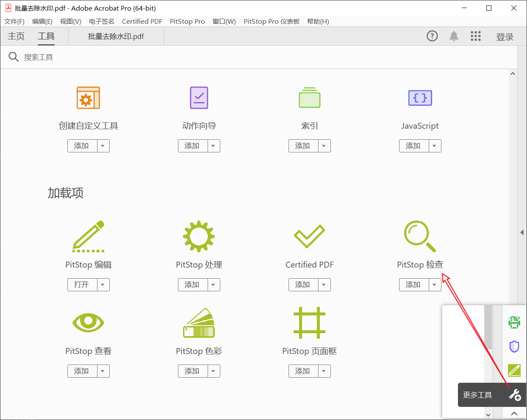Click 登录 to sign in
The image size is (527, 420).
pos(505,37)
